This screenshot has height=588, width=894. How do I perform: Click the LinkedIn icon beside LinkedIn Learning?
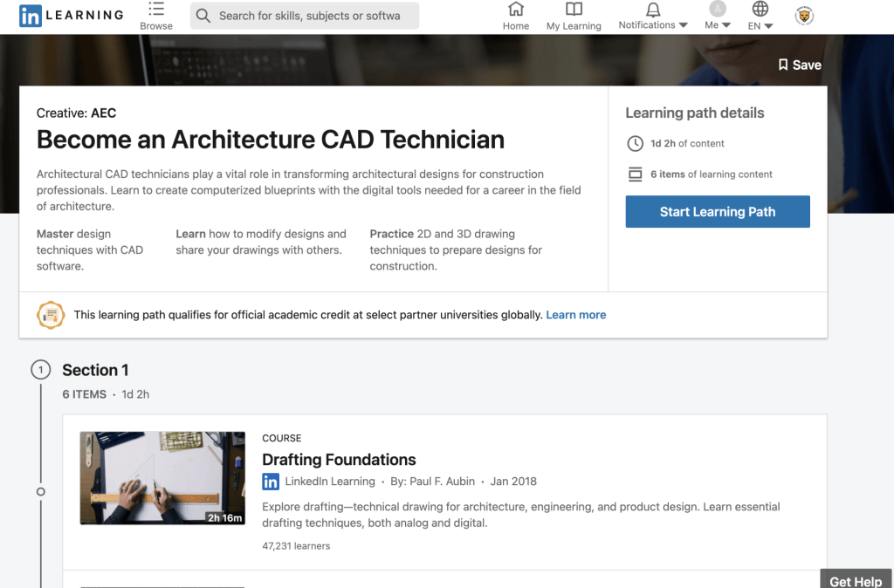pos(271,482)
